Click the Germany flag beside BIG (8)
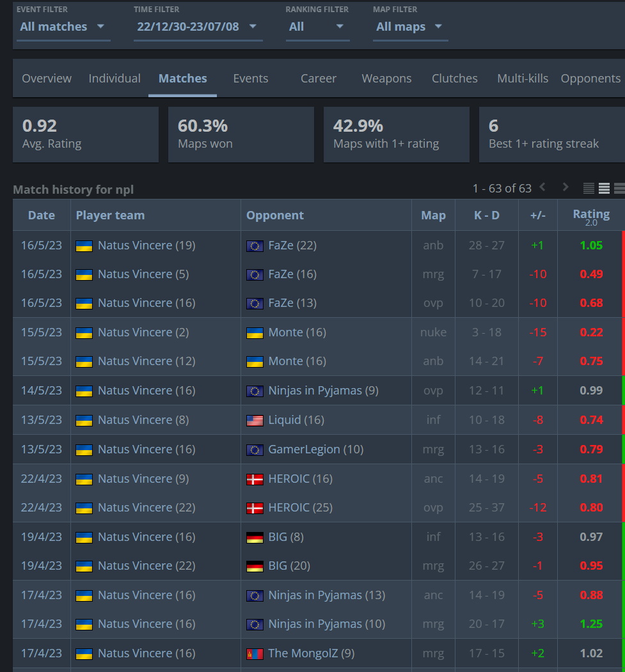Viewport: 625px width, 672px height. (x=255, y=538)
